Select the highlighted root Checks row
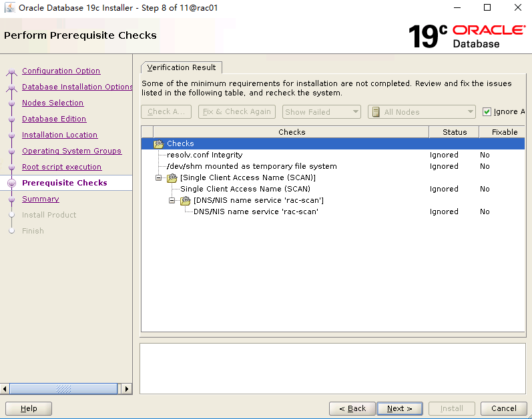 click(x=333, y=143)
